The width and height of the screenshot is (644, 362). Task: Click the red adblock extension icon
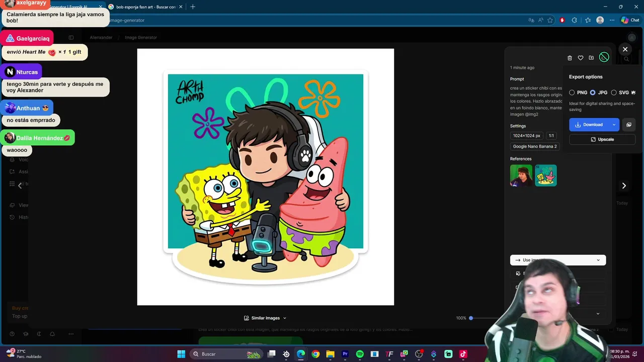pos(562,20)
